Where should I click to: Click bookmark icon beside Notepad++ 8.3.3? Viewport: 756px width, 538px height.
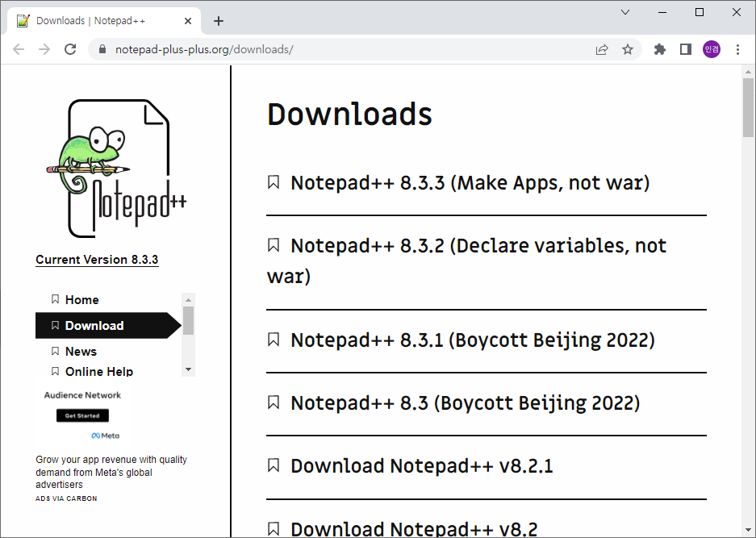(274, 182)
